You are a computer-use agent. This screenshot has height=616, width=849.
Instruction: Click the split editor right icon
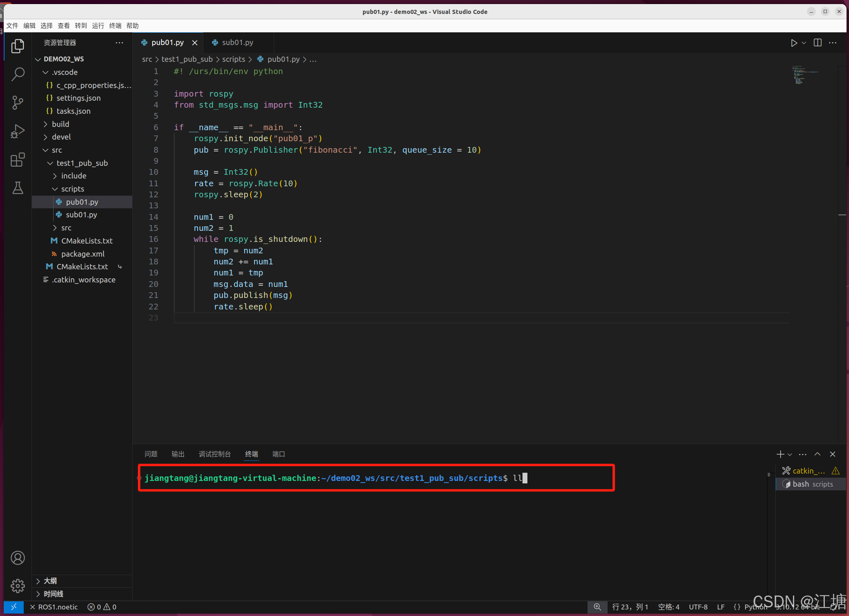click(x=817, y=43)
